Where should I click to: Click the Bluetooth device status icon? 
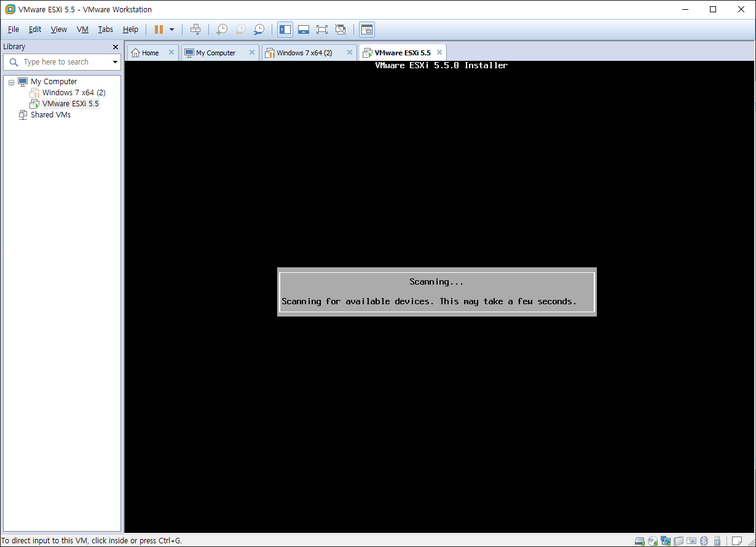(704, 541)
